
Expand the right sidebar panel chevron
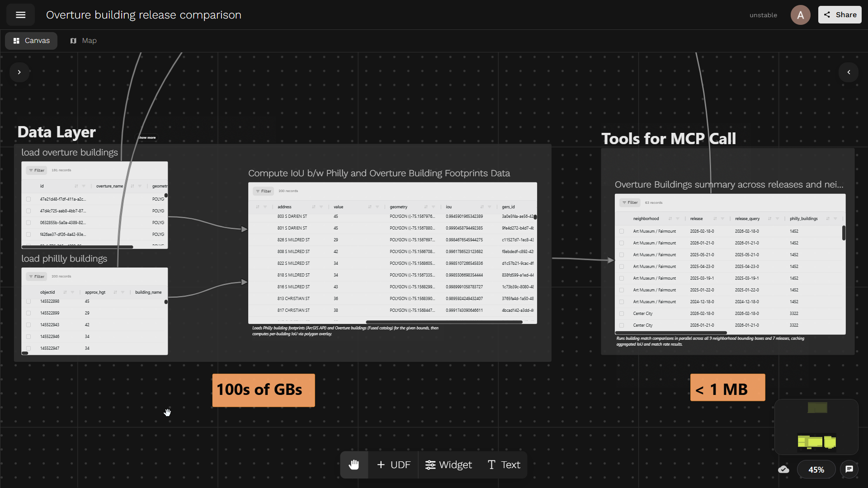tap(849, 72)
